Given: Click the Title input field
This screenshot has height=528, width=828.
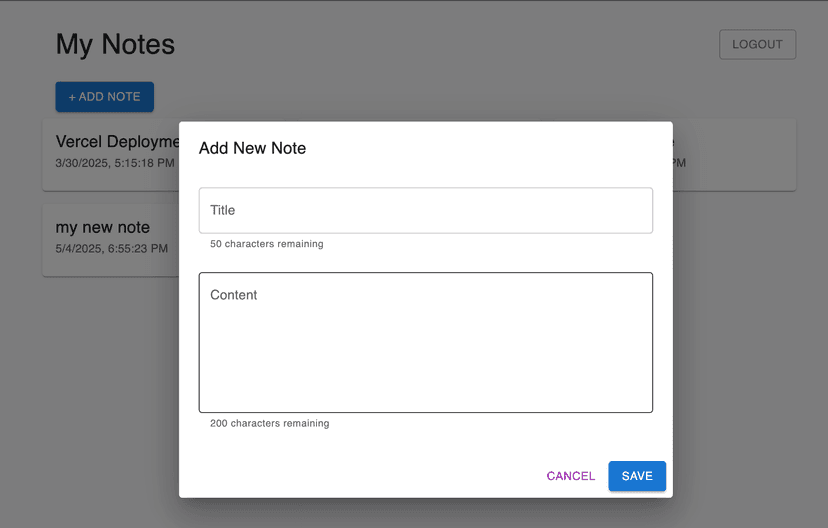Looking at the screenshot, I should point(425,210).
